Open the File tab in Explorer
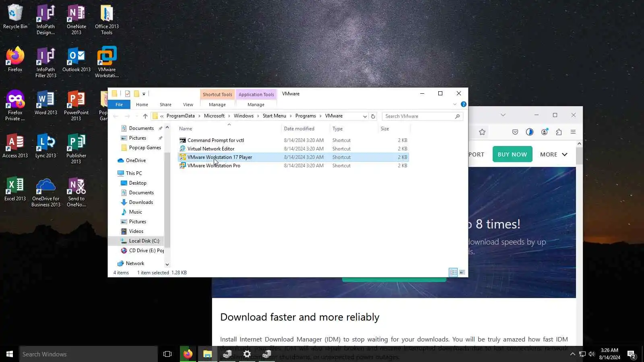This screenshot has width=644, height=362. [x=119, y=105]
